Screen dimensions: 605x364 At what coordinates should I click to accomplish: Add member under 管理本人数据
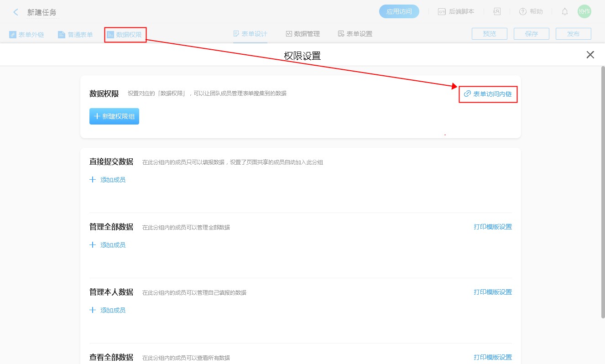[x=108, y=310]
